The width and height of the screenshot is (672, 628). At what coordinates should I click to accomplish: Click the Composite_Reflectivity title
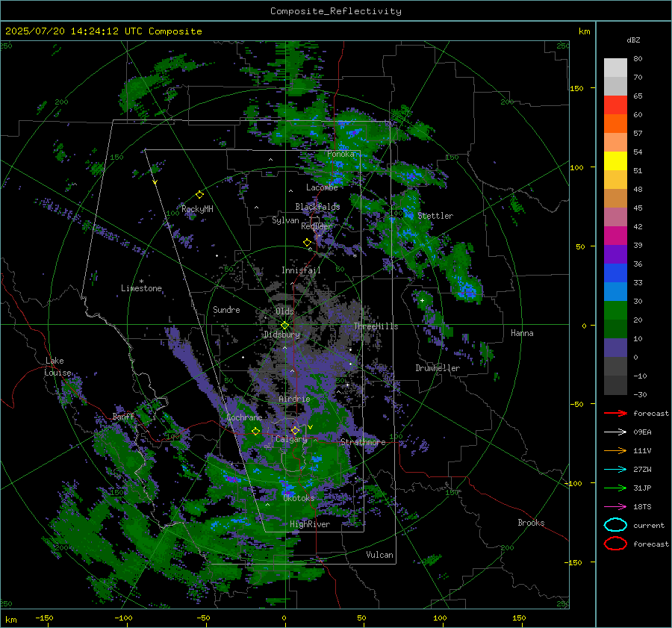pyautogui.click(x=335, y=11)
